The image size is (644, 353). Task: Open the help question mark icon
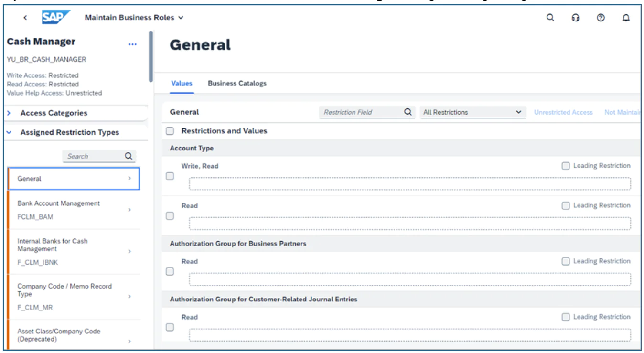601,18
